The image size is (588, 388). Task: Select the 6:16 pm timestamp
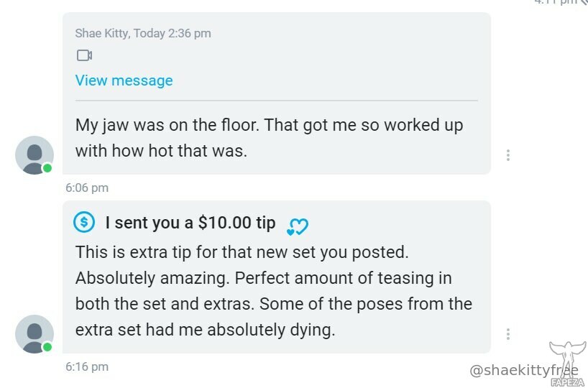tap(87, 366)
